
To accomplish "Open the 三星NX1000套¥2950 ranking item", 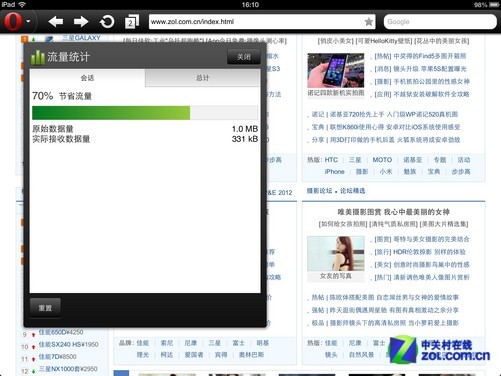I will (x=68, y=369).
